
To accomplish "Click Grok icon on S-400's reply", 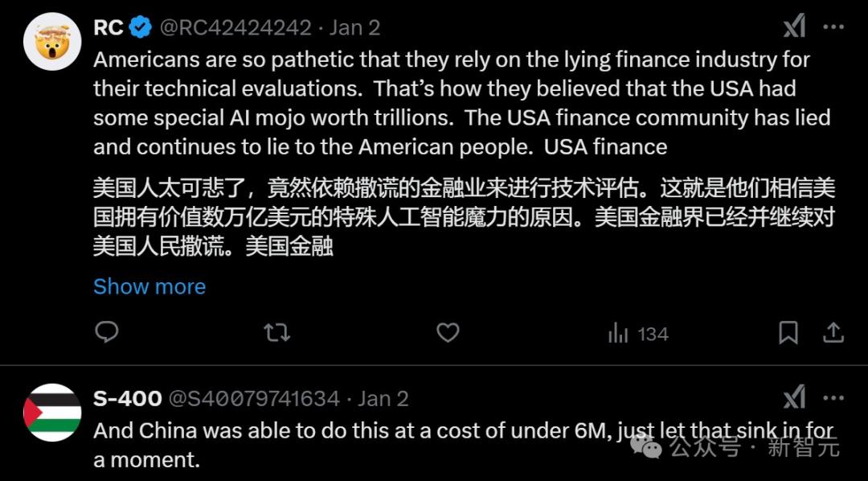I will [x=794, y=397].
